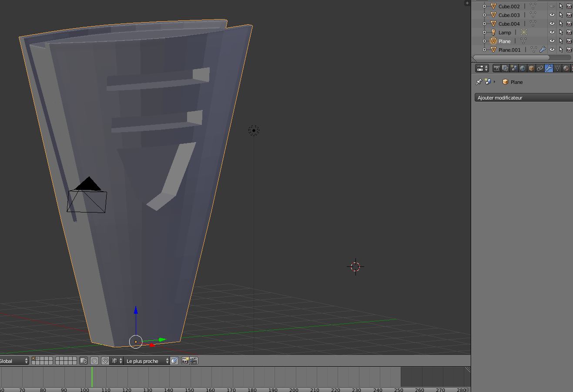
Task: Click green Y axis manipulator arrow
Action: [x=162, y=339]
